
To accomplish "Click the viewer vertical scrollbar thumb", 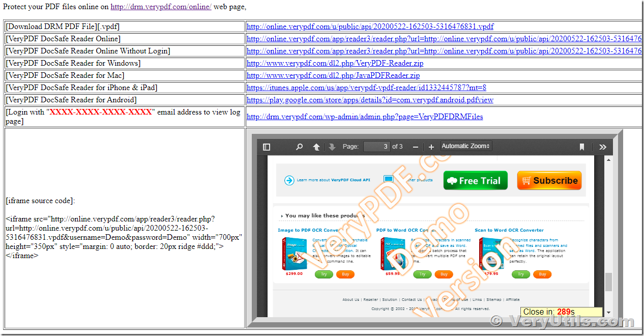I will pyautogui.click(x=608, y=282).
